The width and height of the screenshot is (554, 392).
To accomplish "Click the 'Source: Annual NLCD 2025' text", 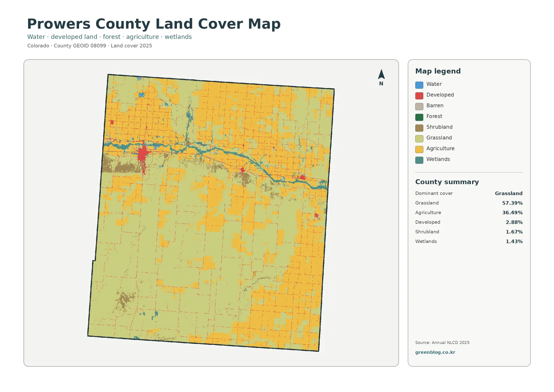I will point(442,342).
